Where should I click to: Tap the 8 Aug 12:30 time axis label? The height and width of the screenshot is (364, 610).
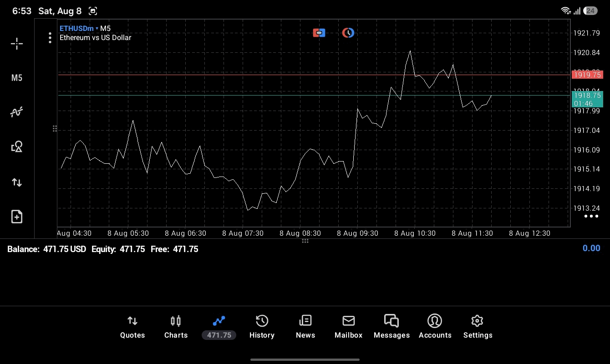click(529, 233)
